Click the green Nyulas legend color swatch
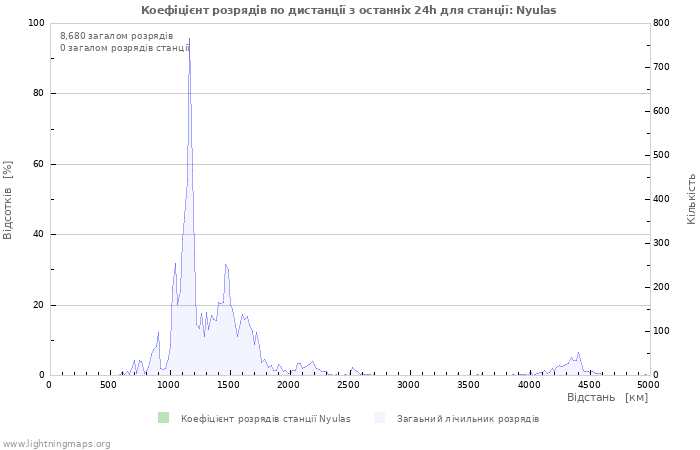The height and width of the screenshot is (450, 700). click(x=163, y=418)
